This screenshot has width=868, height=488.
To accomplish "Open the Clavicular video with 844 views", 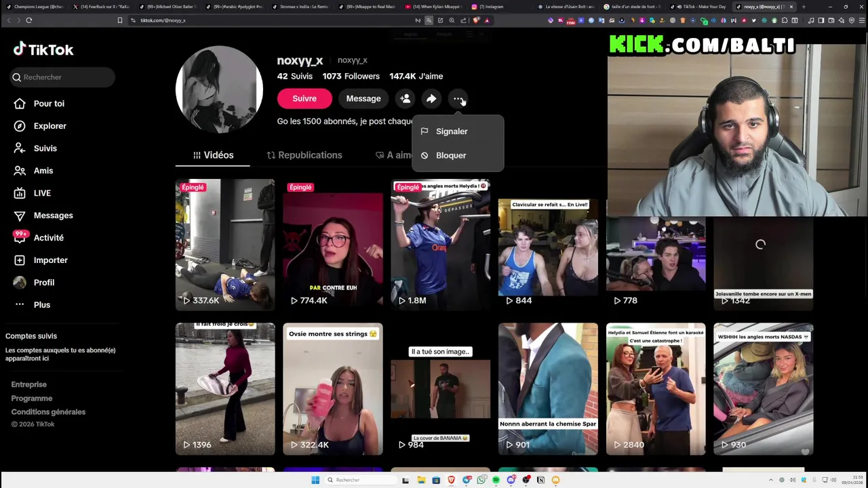I will tap(548, 245).
